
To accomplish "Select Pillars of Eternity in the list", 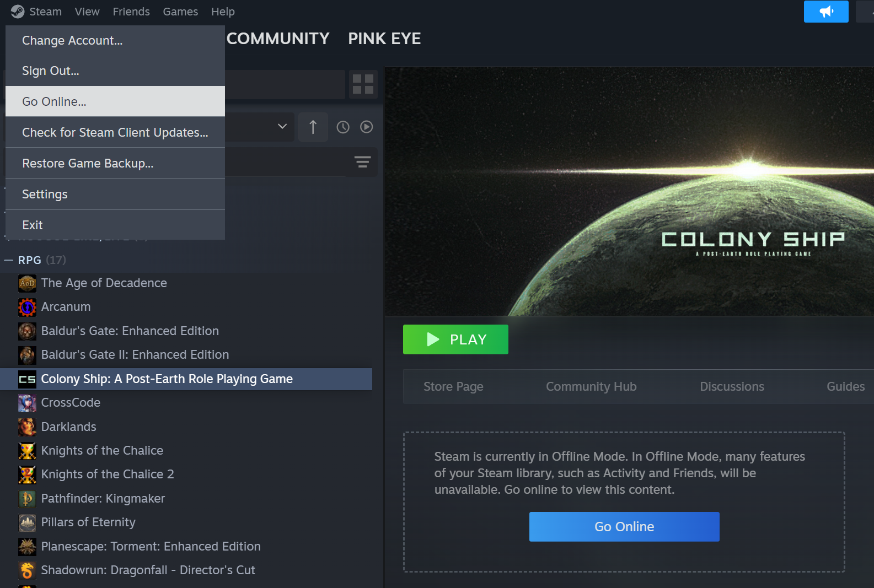I will (88, 522).
